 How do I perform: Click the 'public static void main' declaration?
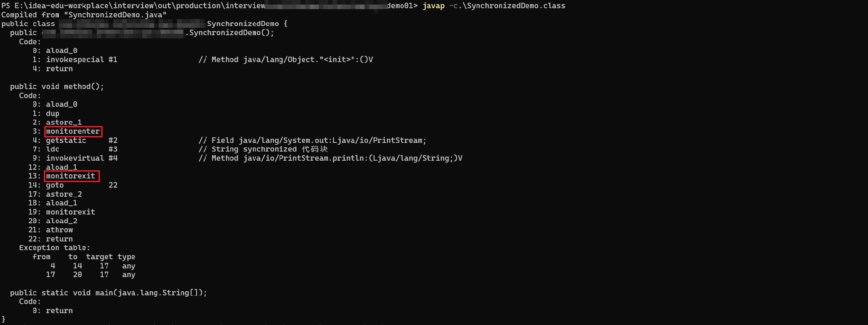(109, 293)
